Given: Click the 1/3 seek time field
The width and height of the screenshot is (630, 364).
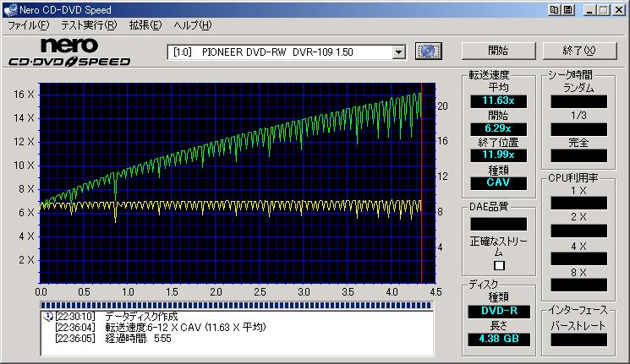Looking at the screenshot, I should [578, 129].
